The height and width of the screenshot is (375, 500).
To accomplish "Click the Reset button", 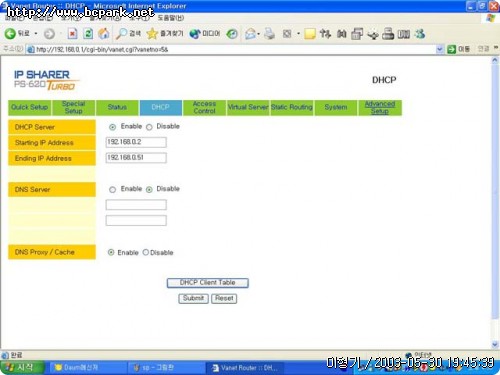I will (224, 298).
